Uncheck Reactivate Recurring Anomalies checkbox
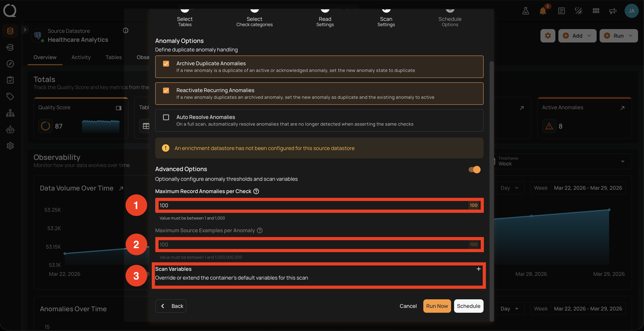The image size is (644, 331). tap(166, 90)
